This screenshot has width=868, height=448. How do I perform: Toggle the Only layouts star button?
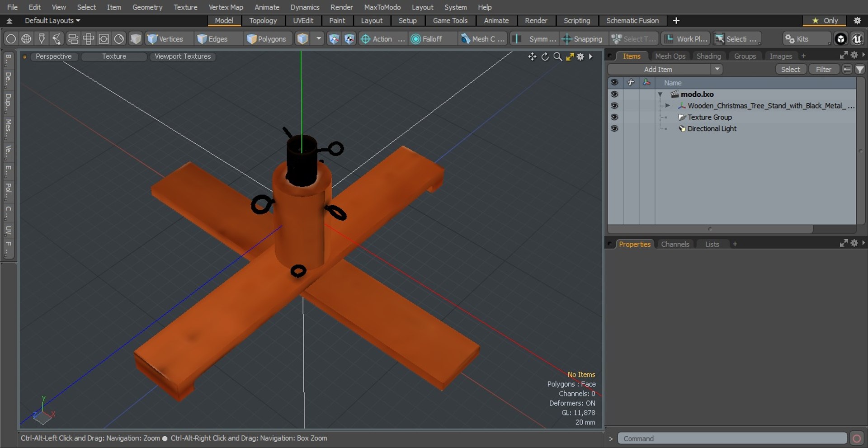825,20
